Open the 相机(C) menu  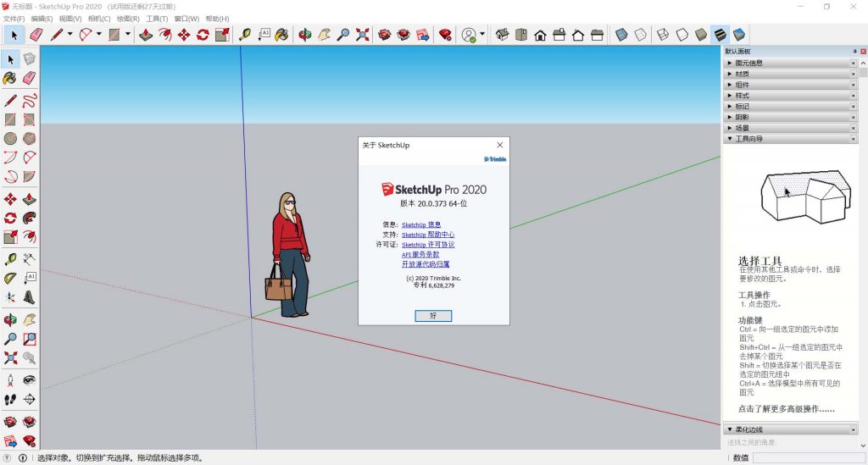[98, 19]
